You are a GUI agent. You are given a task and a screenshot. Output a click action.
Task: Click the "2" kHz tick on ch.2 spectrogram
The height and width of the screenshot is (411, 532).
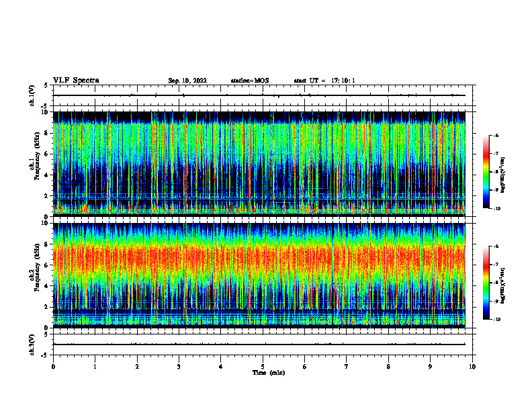(x=46, y=307)
